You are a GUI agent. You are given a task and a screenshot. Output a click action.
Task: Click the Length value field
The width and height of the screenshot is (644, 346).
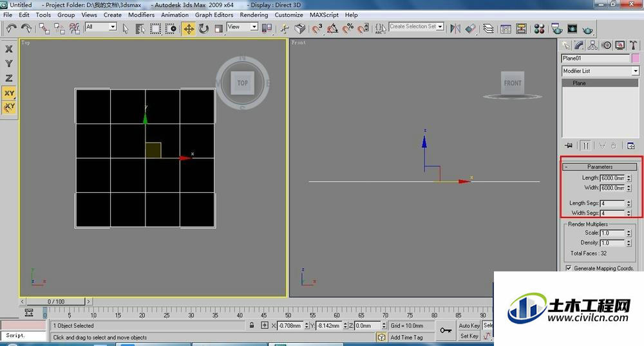[x=612, y=178]
